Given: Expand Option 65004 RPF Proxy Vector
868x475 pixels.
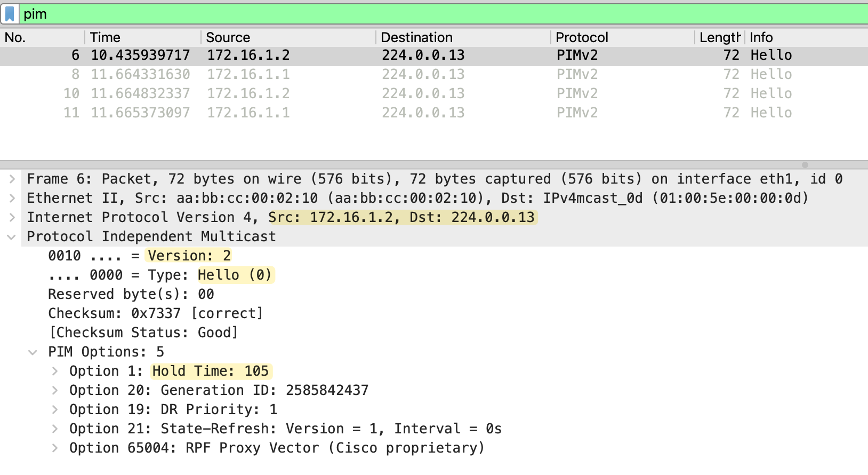Looking at the screenshot, I should click(x=54, y=448).
